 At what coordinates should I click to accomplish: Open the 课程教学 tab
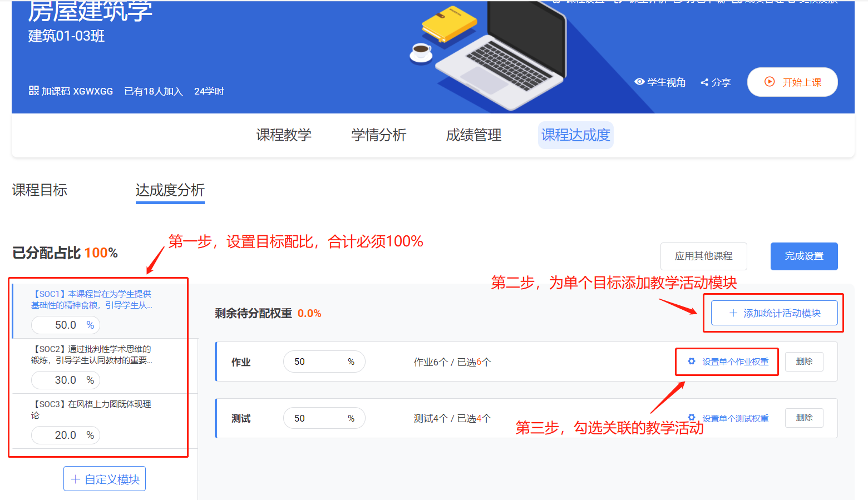(x=284, y=135)
